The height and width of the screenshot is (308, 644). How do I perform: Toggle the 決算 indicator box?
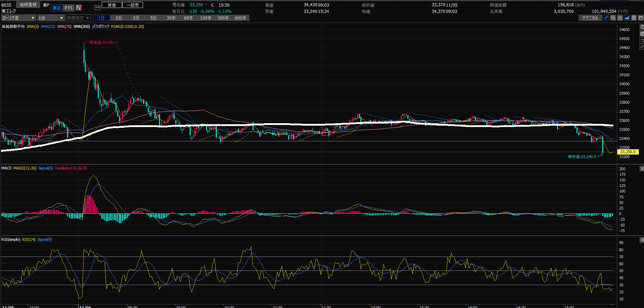pyautogui.click(x=97, y=7)
